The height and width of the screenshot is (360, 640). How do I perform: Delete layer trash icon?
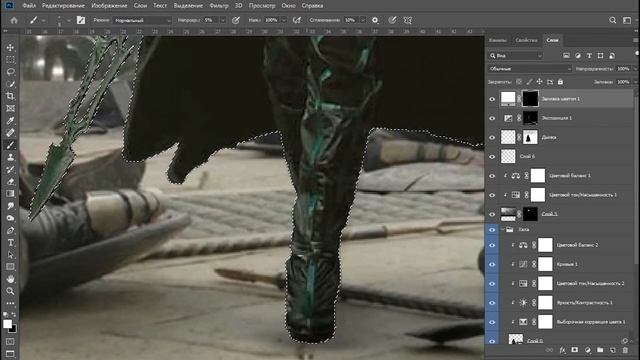point(625,350)
